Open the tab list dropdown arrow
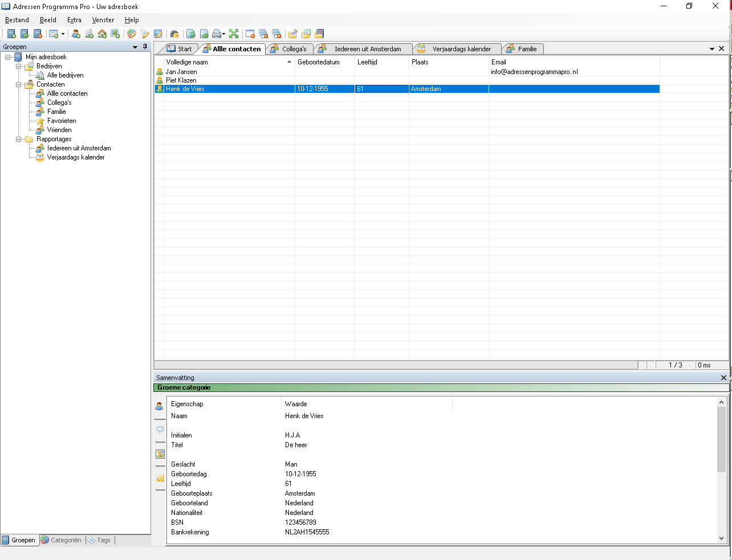The height and width of the screenshot is (560, 732). (711, 49)
